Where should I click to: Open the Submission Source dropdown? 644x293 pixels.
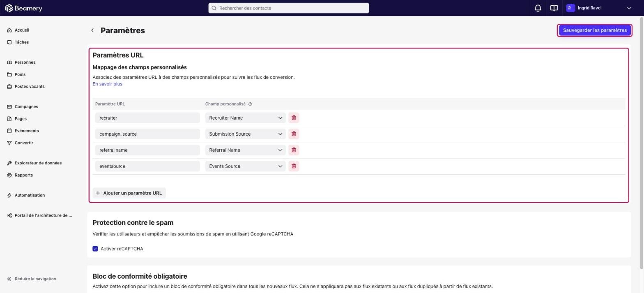[245, 134]
